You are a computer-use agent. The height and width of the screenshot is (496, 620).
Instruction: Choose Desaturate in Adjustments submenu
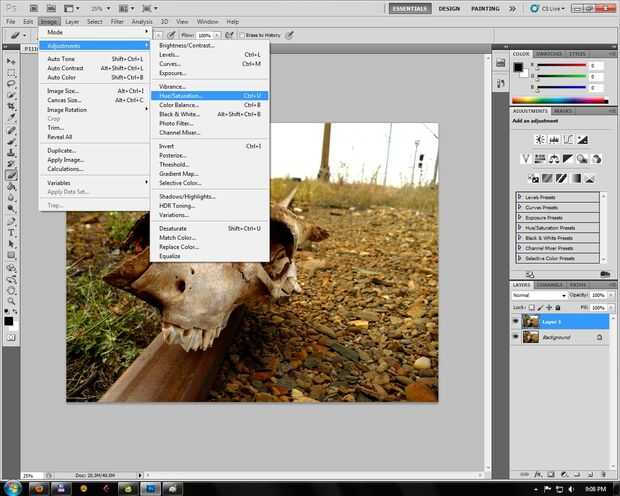tap(210, 228)
